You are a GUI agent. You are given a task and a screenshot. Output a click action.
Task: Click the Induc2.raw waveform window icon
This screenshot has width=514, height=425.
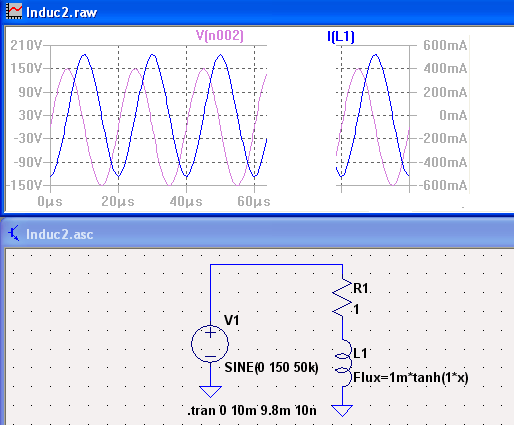pyautogui.click(x=14, y=11)
